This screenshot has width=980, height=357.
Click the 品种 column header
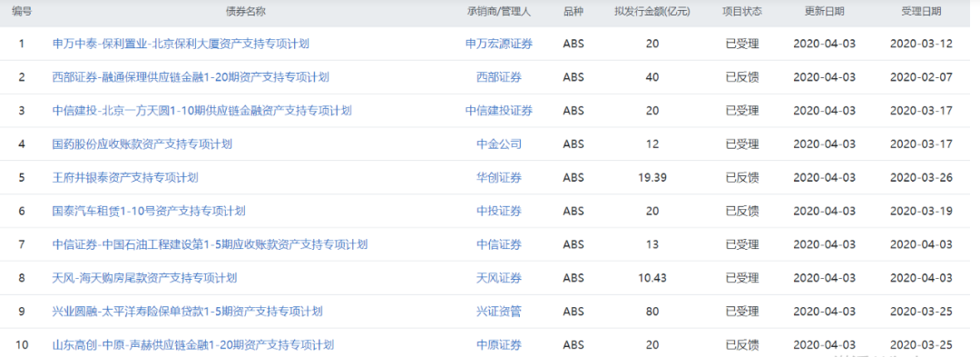click(573, 11)
